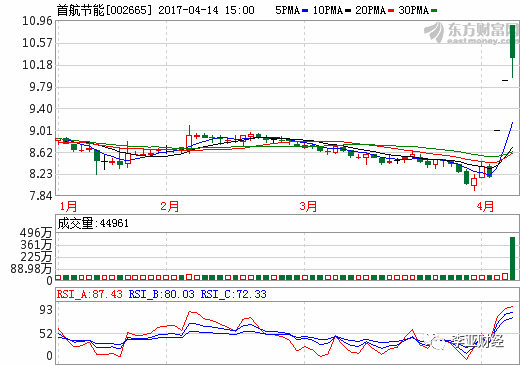The image size is (520, 365).
Task: Click the 成交量:44961 volume label
Action: [93, 223]
